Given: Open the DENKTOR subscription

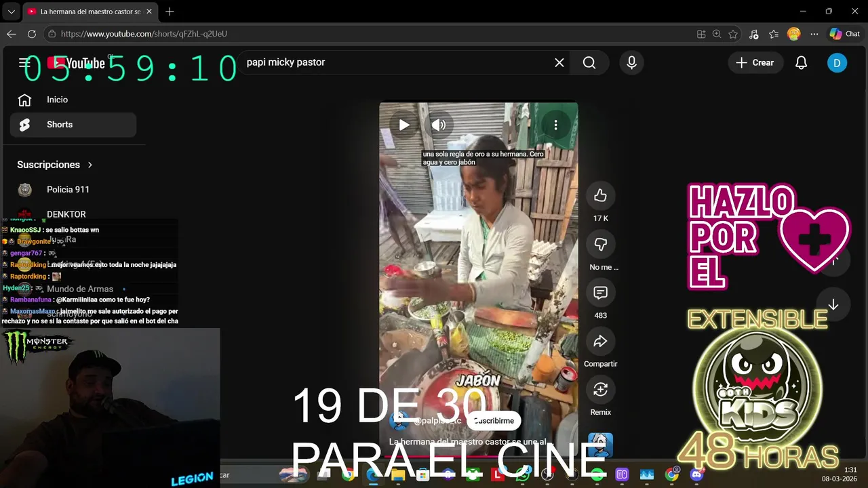Looking at the screenshot, I should point(73,214).
